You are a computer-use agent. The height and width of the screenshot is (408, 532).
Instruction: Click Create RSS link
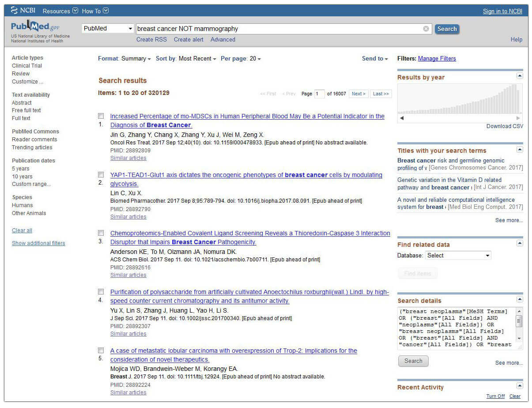151,40
